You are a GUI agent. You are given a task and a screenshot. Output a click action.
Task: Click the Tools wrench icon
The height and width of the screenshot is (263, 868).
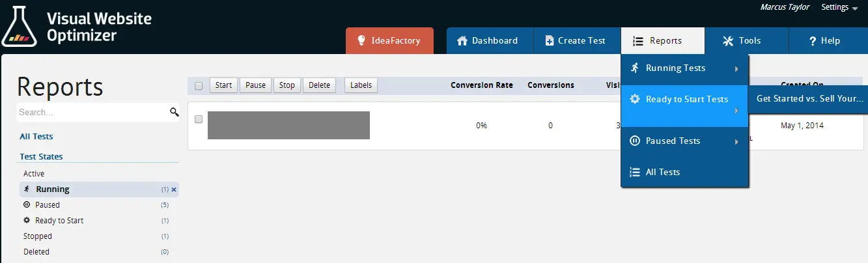coord(728,40)
